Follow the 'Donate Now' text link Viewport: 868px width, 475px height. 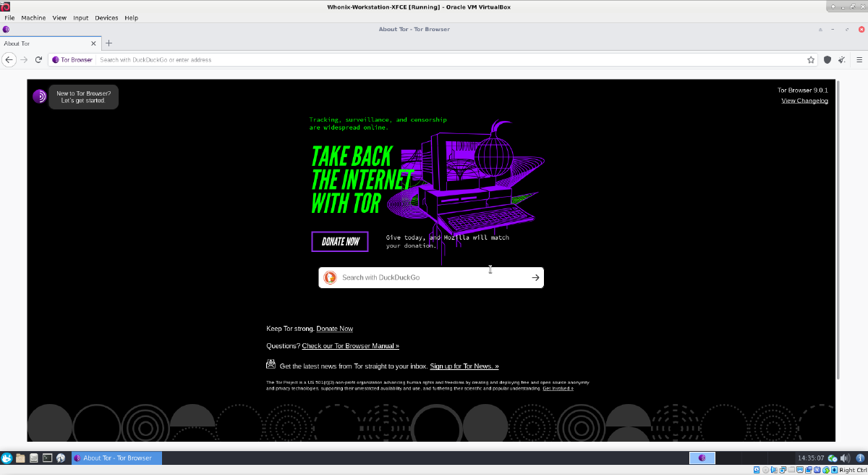335,329
